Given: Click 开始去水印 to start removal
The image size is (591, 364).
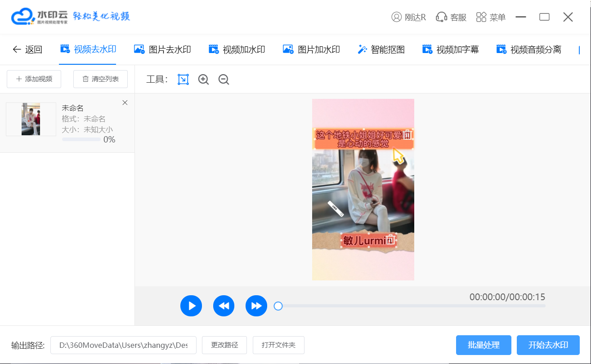Looking at the screenshot, I should click(548, 345).
